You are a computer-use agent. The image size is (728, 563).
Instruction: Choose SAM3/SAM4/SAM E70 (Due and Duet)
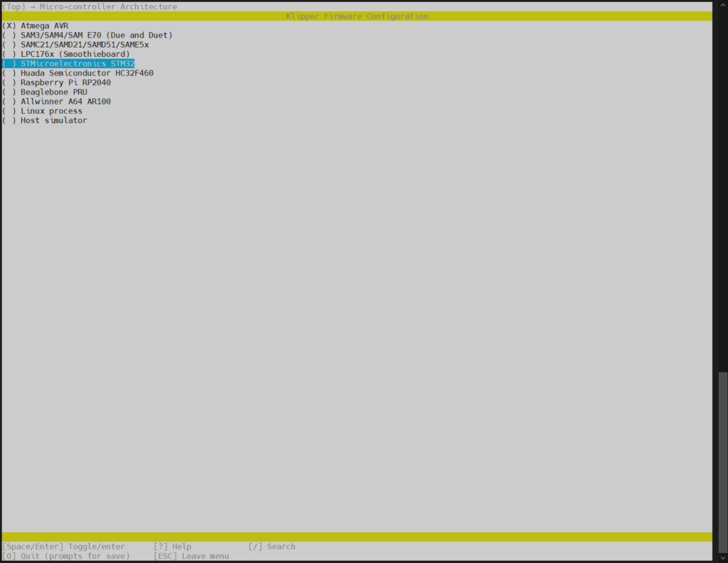pos(87,35)
